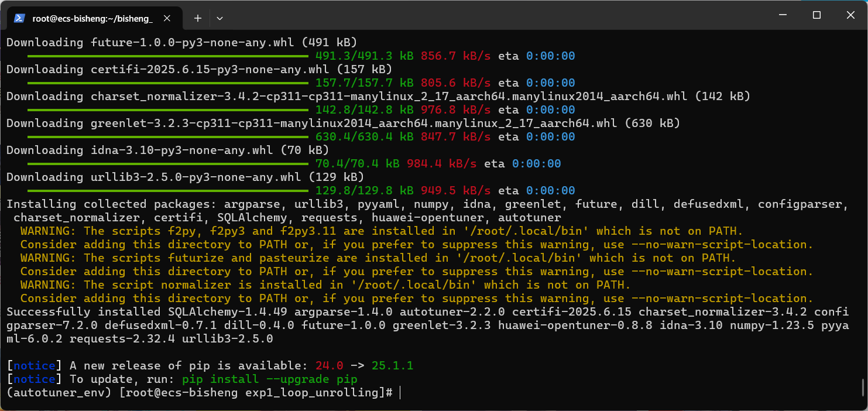
Task: Open a new terminal tab
Action: pyautogui.click(x=198, y=18)
